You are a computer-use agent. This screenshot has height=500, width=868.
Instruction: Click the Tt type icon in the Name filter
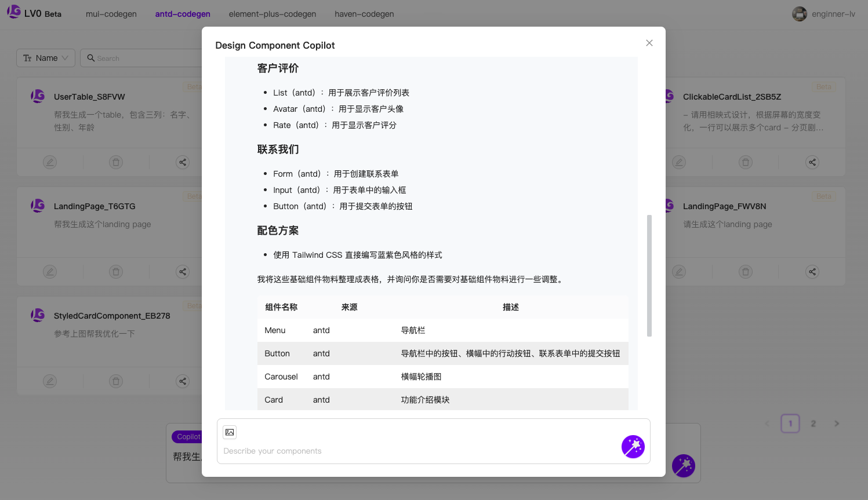tap(27, 57)
